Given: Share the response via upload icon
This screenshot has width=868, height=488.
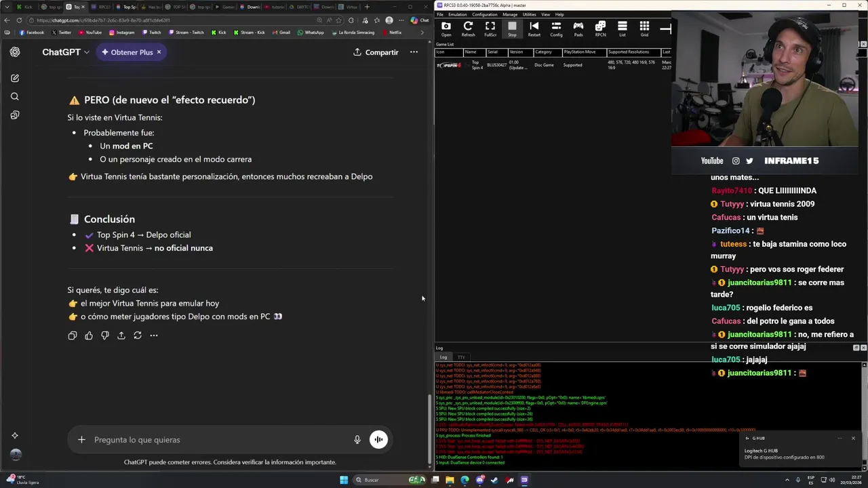Looking at the screenshot, I should pyautogui.click(x=121, y=335).
